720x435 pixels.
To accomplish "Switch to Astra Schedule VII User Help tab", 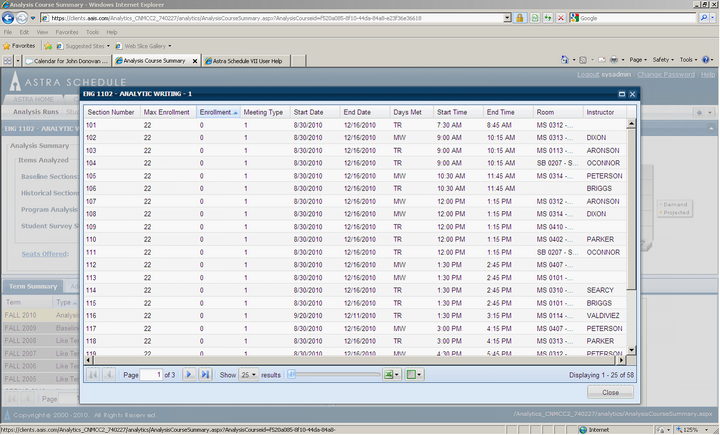I will pyautogui.click(x=241, y=60).
